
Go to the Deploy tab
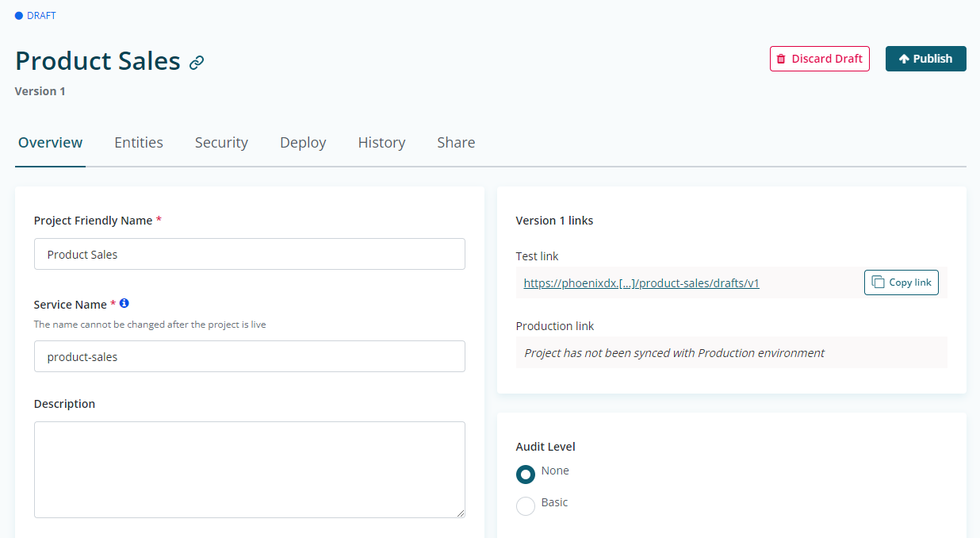[x=303, y=143]
